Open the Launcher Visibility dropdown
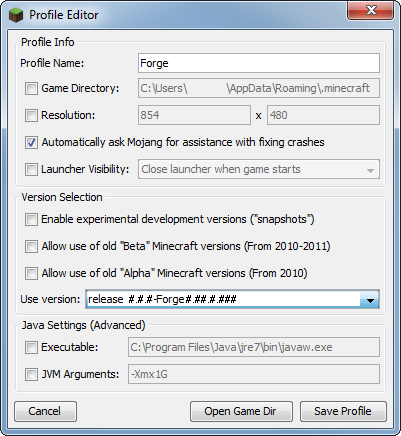The image size is (401, 436). pos(259,169)
